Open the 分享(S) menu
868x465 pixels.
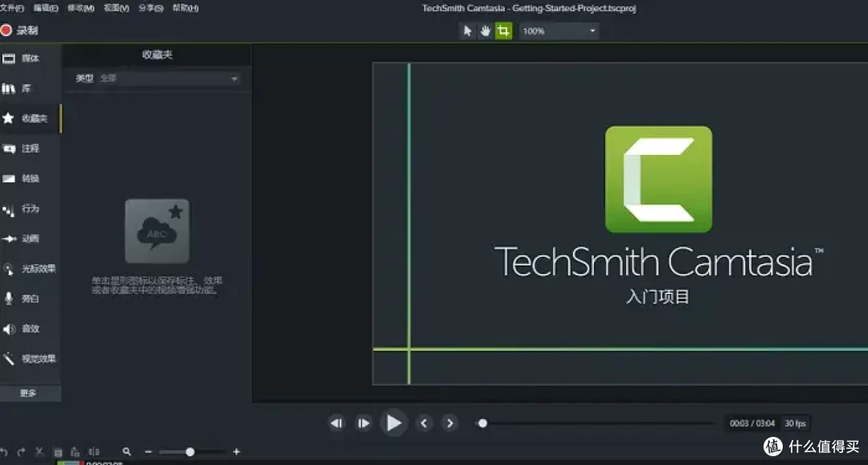150,8
